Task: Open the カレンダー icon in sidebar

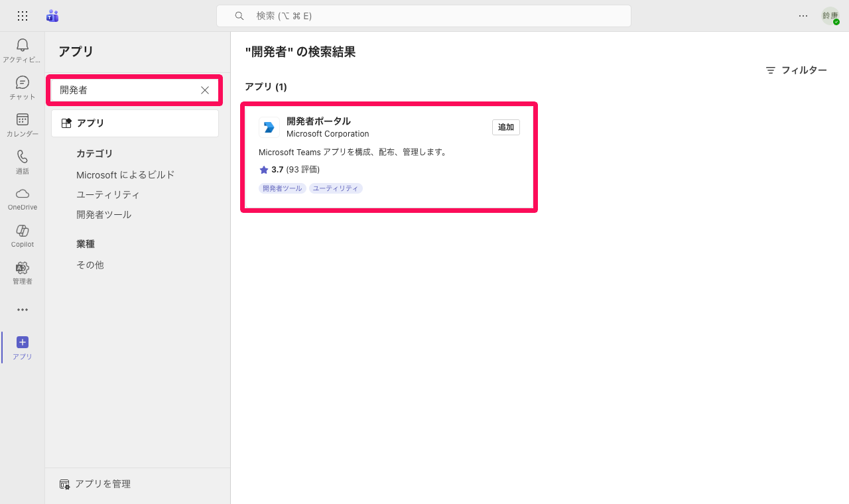Action: pyautogui.click(x=23, y=119)
